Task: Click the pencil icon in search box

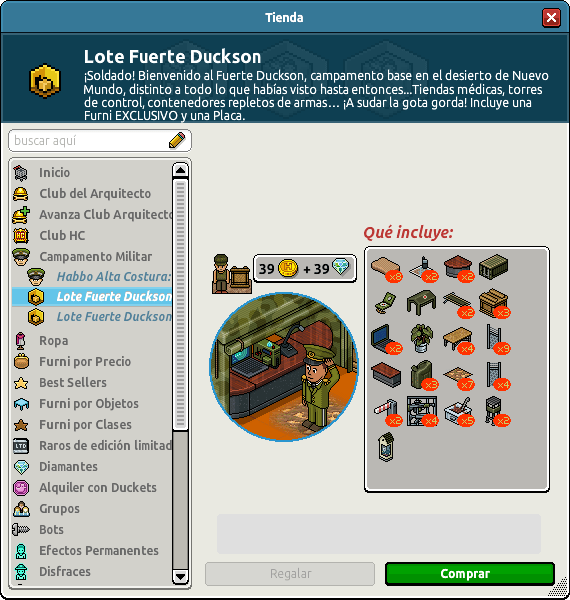Action: pos(177,140)
